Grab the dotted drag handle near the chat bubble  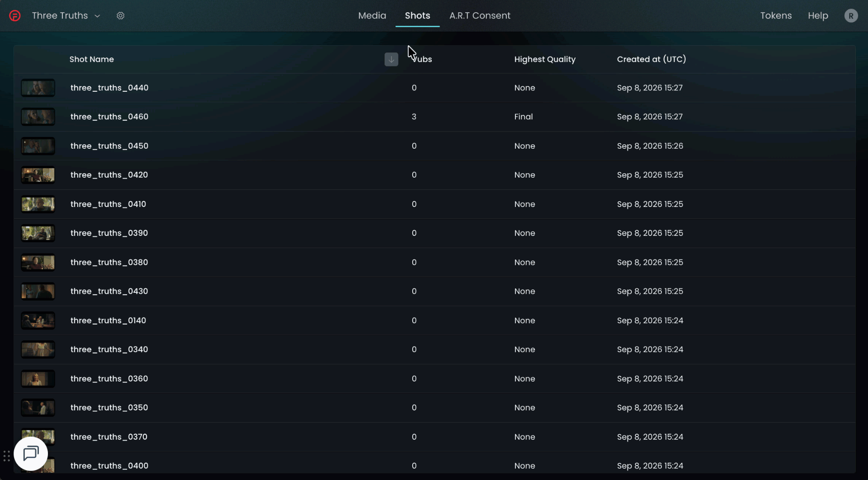(x=6, y=456)
